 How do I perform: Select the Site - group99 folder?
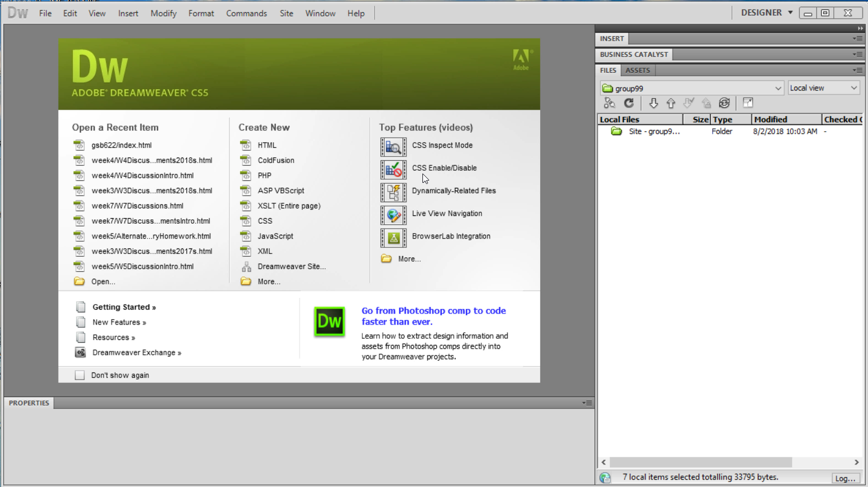click(x=654, y=132)
